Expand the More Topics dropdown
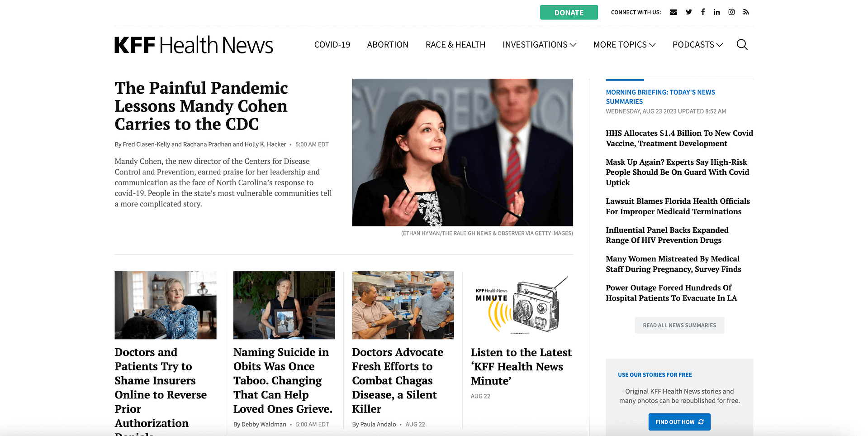This screenshot has height=436, width=868. (x=624, y=44)
